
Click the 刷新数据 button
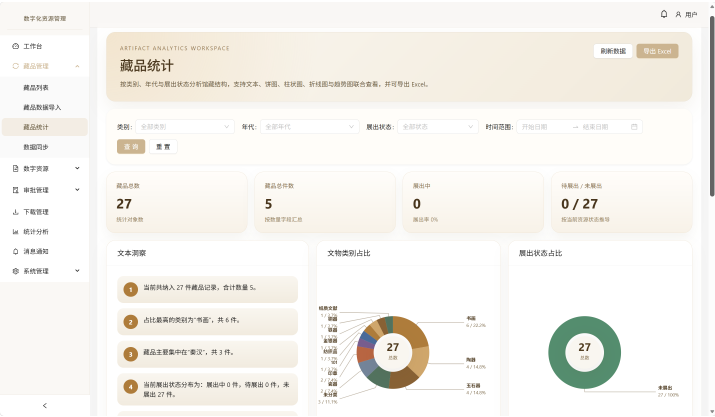(x=613, y=51)
